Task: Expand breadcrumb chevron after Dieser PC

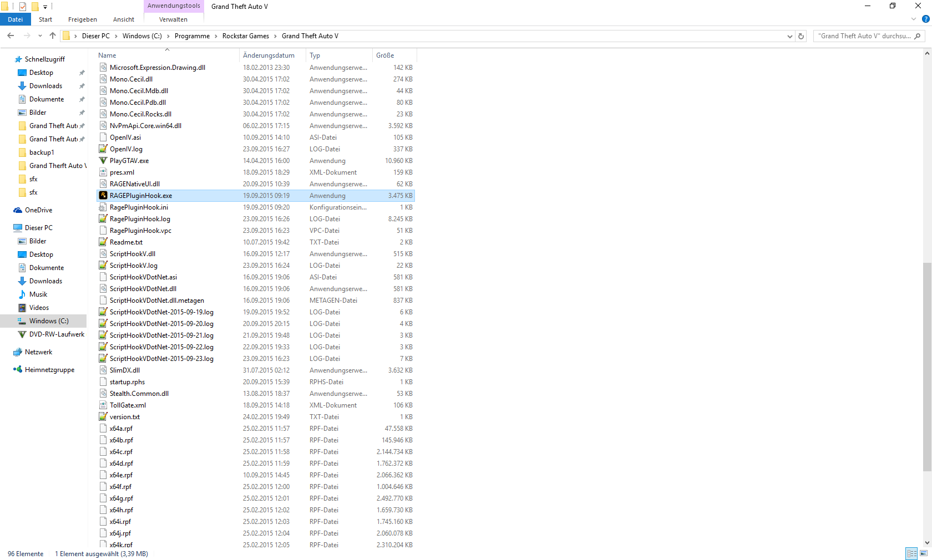Action: coord(116,36)
